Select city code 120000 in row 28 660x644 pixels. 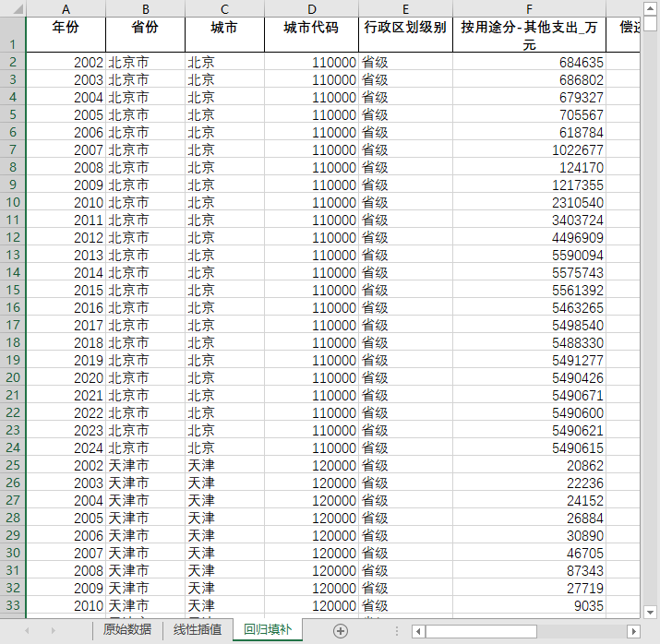click(311, 518)
